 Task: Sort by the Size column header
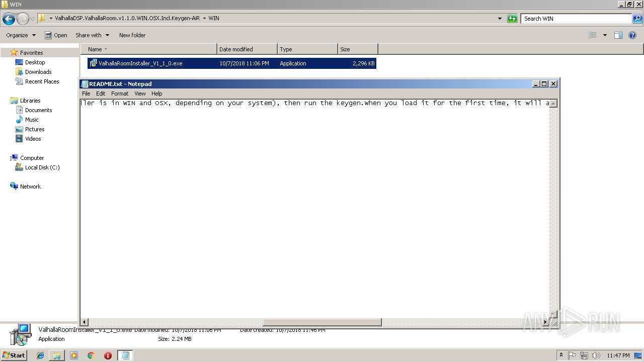[358, 49]
